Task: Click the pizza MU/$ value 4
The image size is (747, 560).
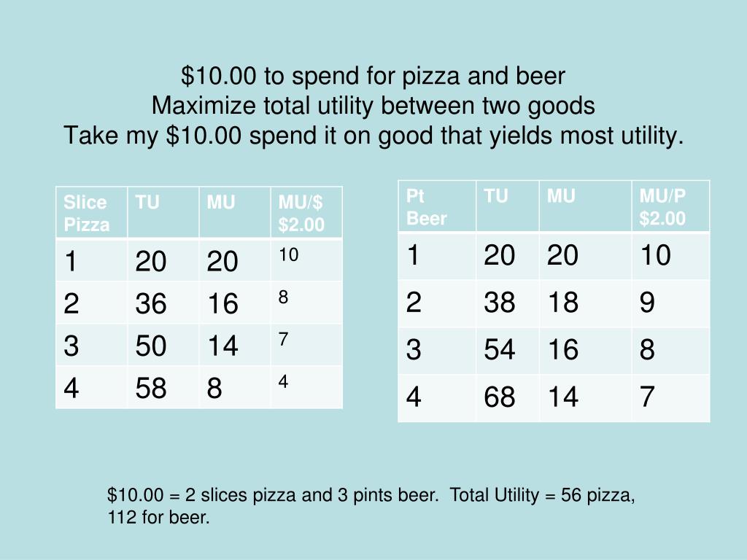Action: click(283, 381)
